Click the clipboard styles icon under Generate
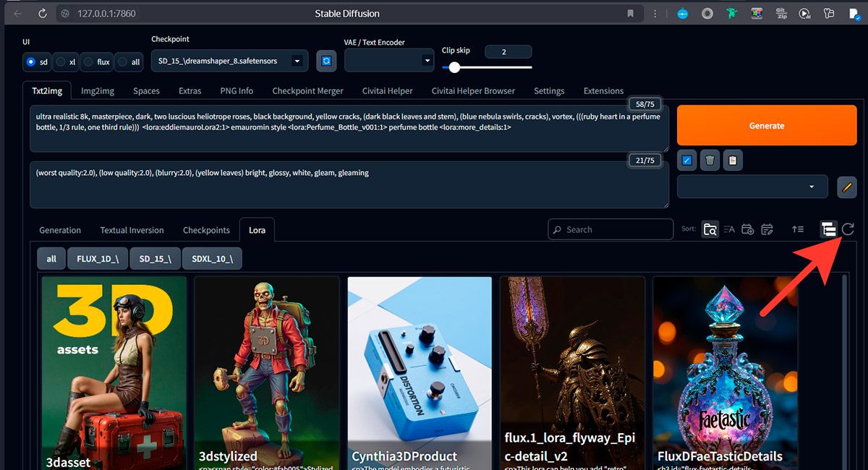The image size is (868, 470). 733,161
